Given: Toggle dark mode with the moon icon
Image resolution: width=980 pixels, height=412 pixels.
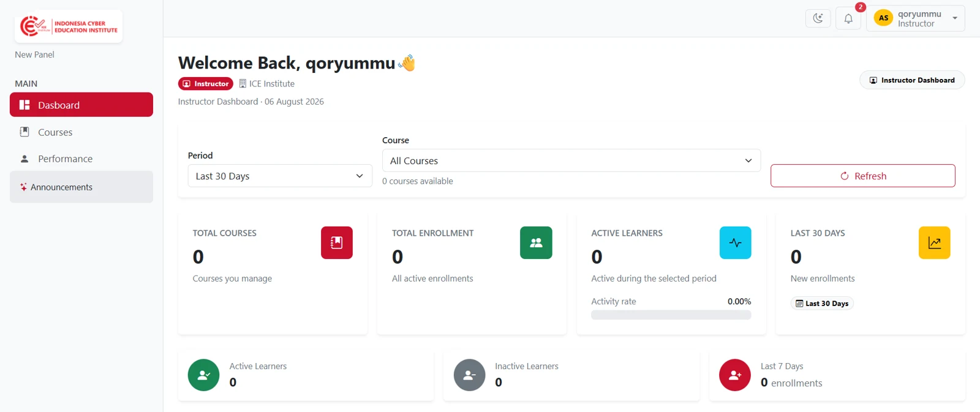Looking at the screenshot, I should pyautogui.click(x=818, y=18).
